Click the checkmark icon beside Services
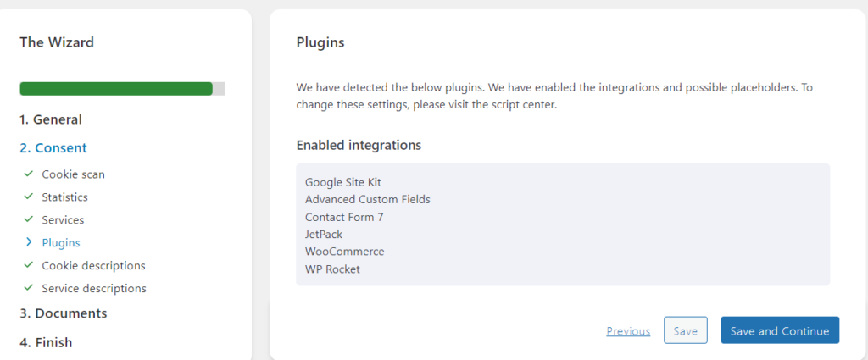The height and width of the screenshot is (360, 868). click(29, 220)
